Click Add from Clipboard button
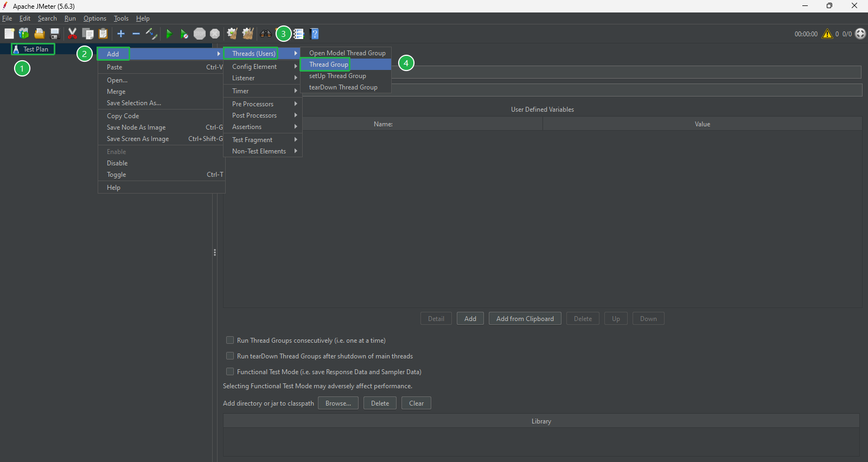Viewport: 868px width, 462px height. pos(525,318)
